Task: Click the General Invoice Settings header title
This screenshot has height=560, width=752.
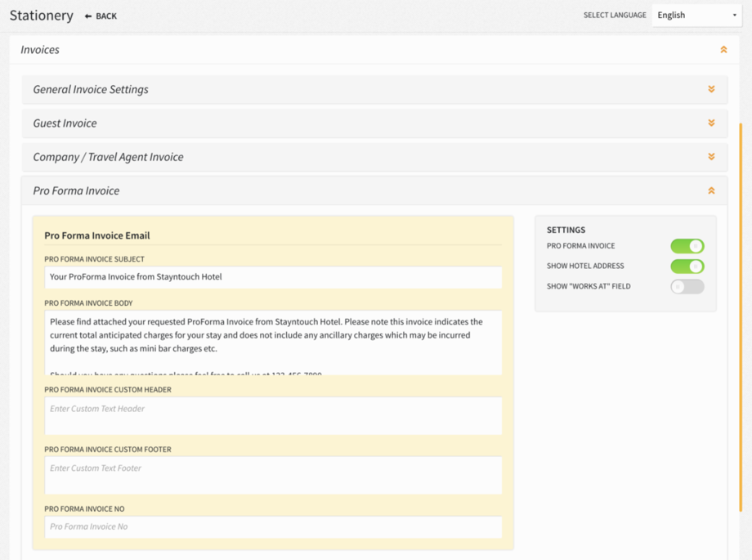Action: pyautogui.click(x=91, y=90)
